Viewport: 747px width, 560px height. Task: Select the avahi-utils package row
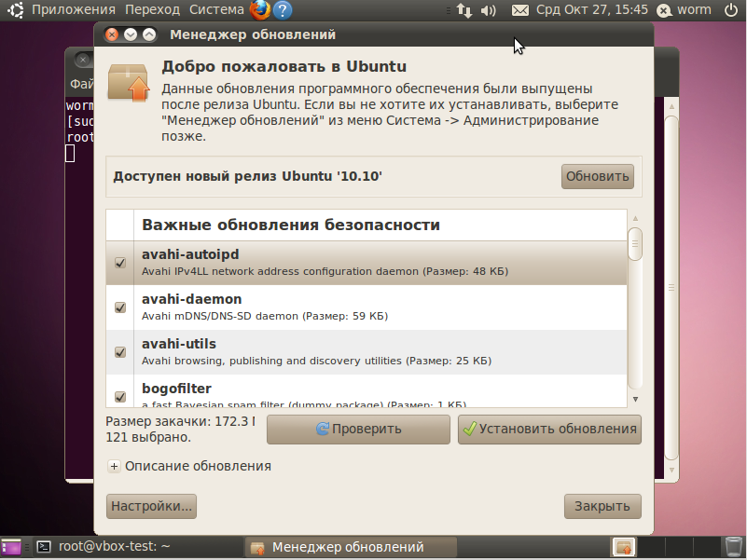click(367, 352)
